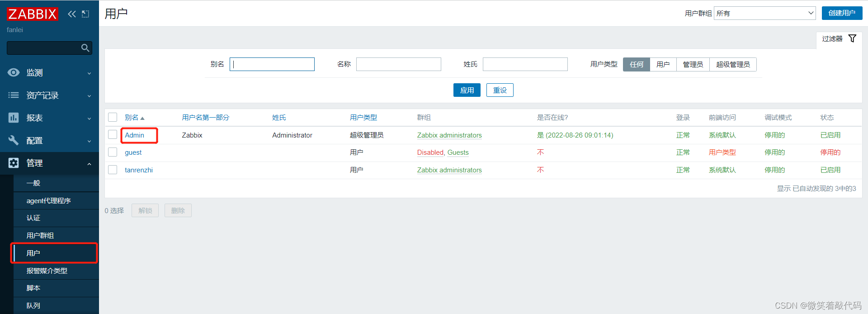Open the 用户群组 submenu item
868x314 pixels.
point(56,235)
